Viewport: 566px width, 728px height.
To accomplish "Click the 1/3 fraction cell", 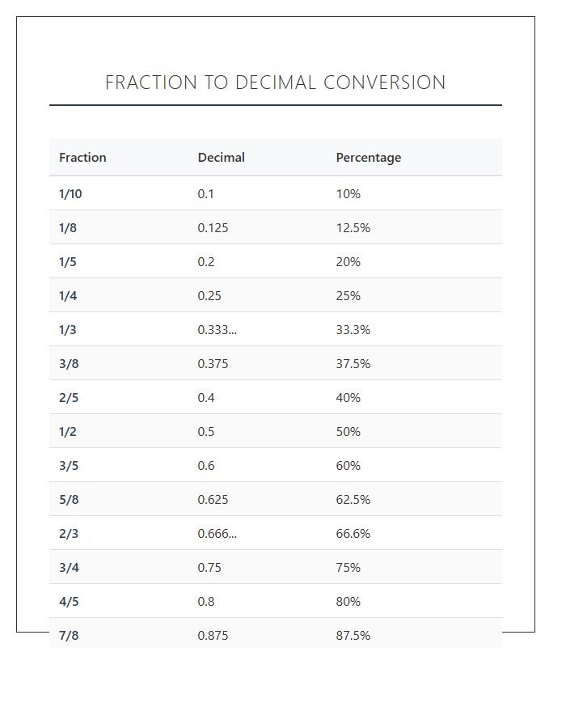I will point(68,330).
